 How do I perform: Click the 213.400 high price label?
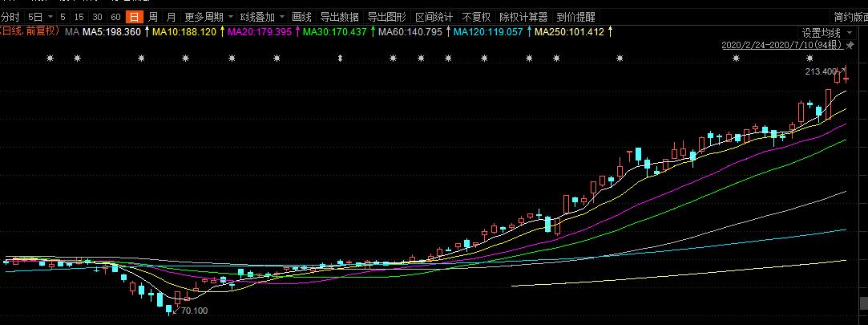[x=821, y=71]
